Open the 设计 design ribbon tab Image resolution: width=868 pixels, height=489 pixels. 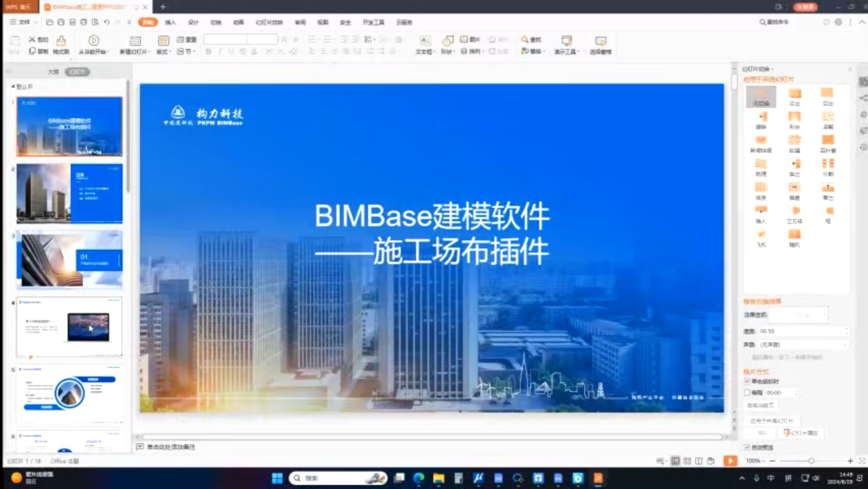pyautogui.click(x=193, y=22)
